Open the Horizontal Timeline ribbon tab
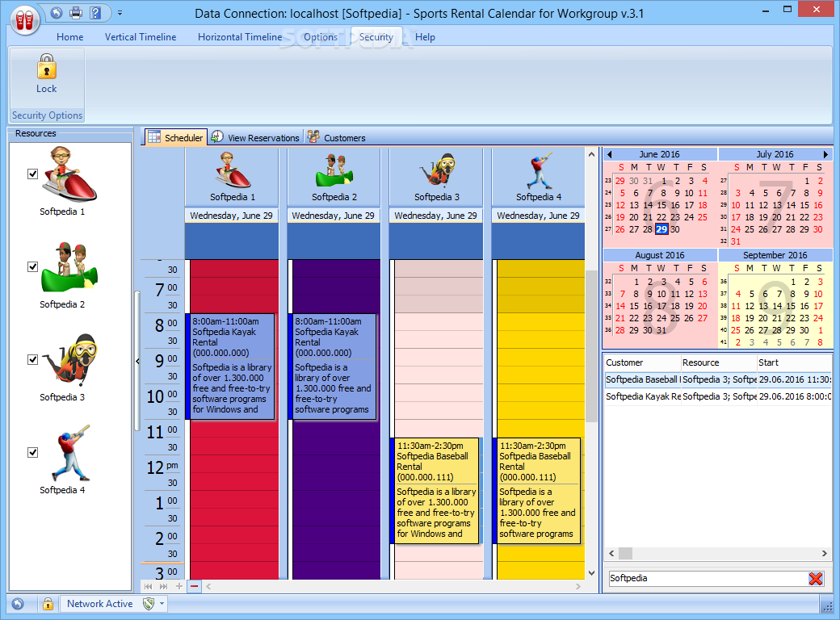 click(240, 37)
